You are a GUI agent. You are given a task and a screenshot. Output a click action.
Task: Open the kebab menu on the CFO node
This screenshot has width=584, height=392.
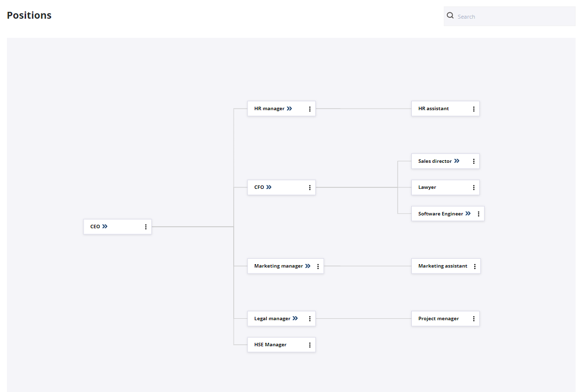click(309, 187)
